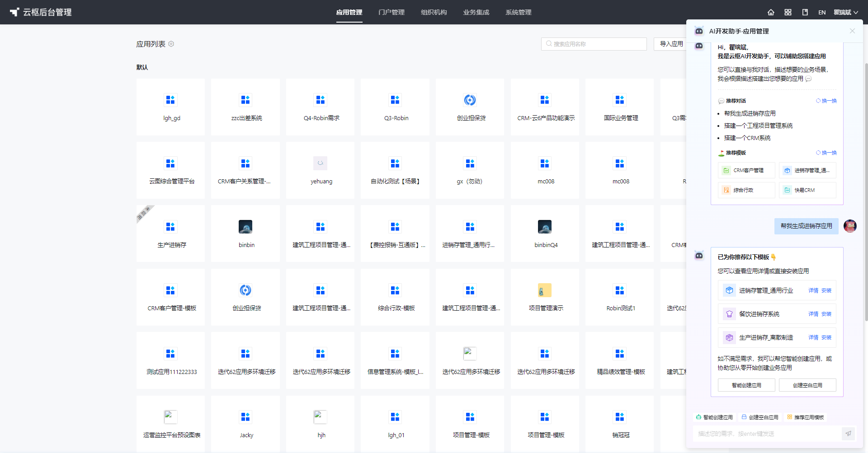The height and width of the screenshot is (453, 868).
Task: Open the gx (勿动) app icon
Action: point(470,163)
